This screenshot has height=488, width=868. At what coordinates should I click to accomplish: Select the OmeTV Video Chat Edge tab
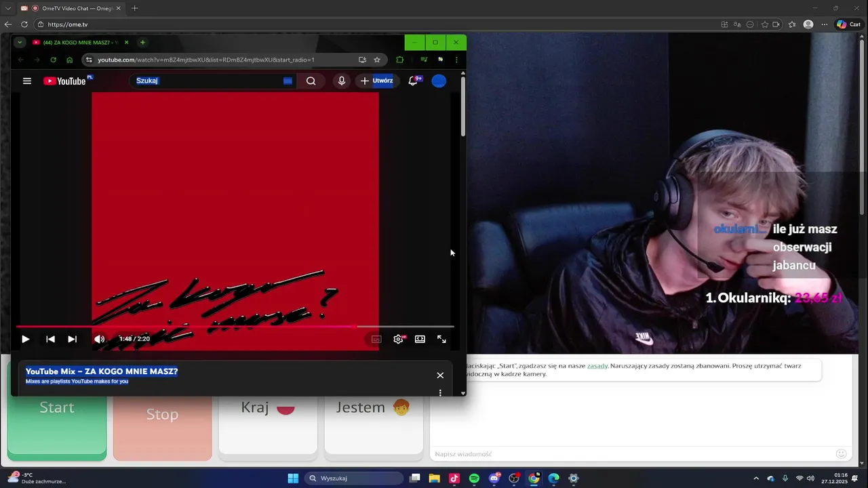coord(71,8)
